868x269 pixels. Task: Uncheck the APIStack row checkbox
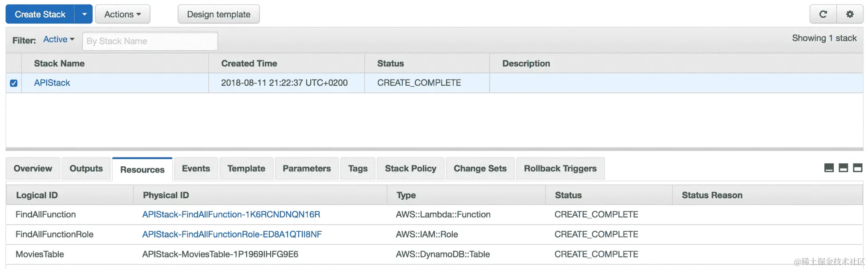pyautogui.click(x=14, y=83)
